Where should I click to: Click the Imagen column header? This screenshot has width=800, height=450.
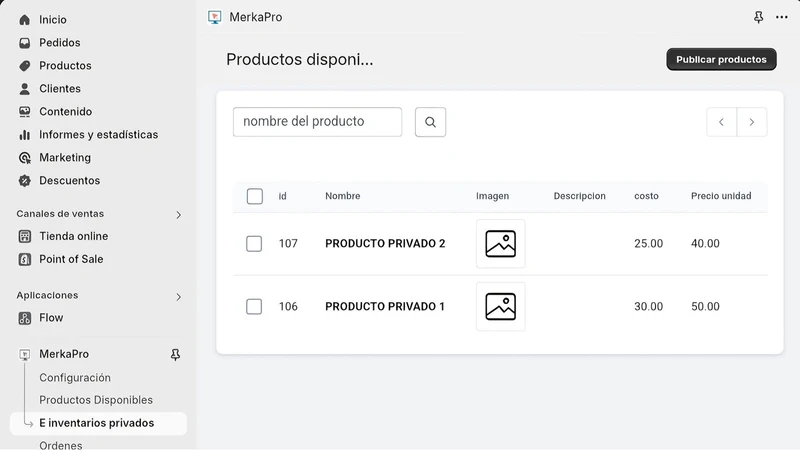pyautogui.click(x=492, y=196)
